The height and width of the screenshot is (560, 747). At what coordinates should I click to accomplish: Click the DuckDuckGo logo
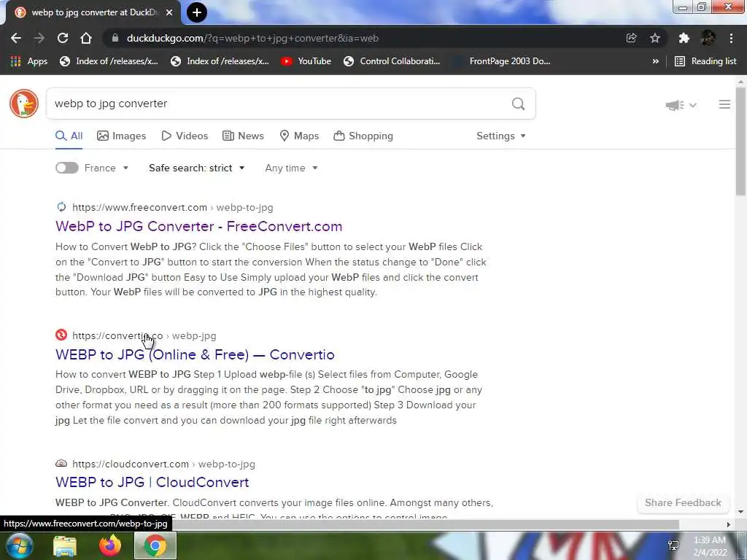click(x=24, y=104)
